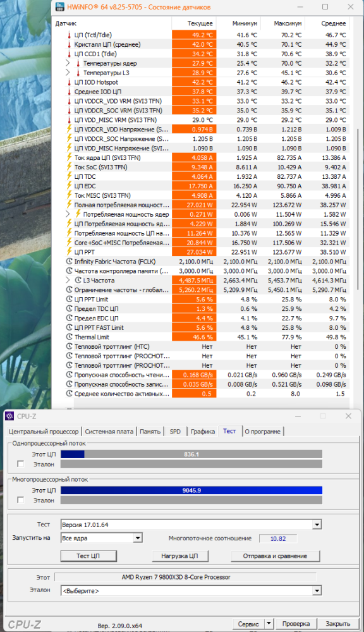
Task: Click the HWiNFO app icon in title bar
Action: point(59,7)
